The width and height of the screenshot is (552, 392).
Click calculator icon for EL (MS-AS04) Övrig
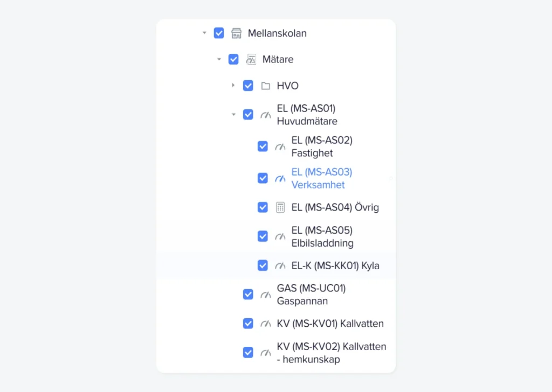(x=280, y=207)
